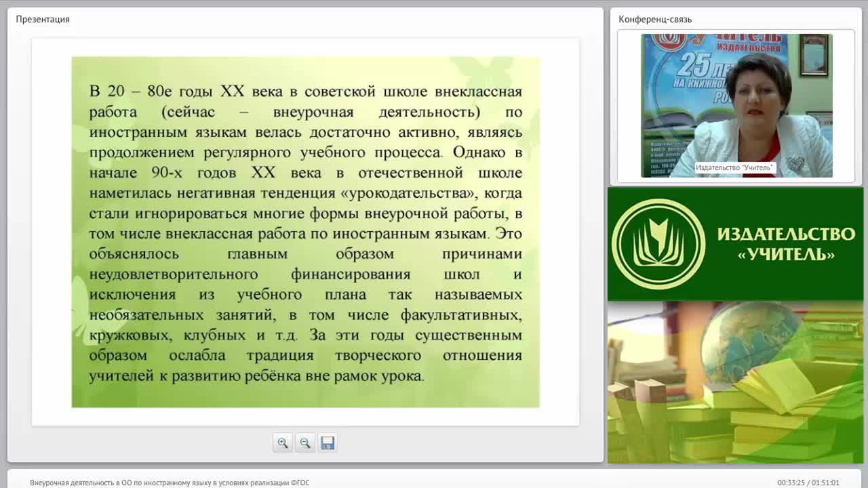
Task: Click the speaker's webcam video feed
Action: click(x=736, y=106)
